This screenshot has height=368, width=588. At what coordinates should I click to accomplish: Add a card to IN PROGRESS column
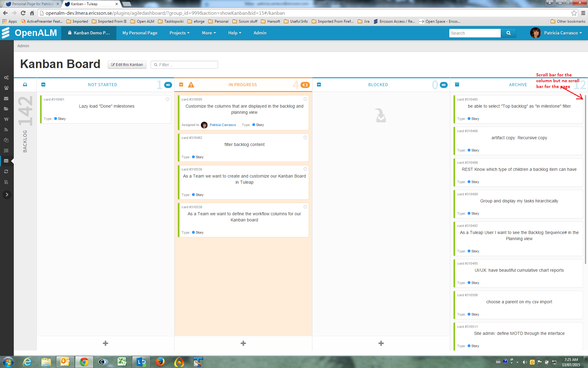[x=243, y=343]
